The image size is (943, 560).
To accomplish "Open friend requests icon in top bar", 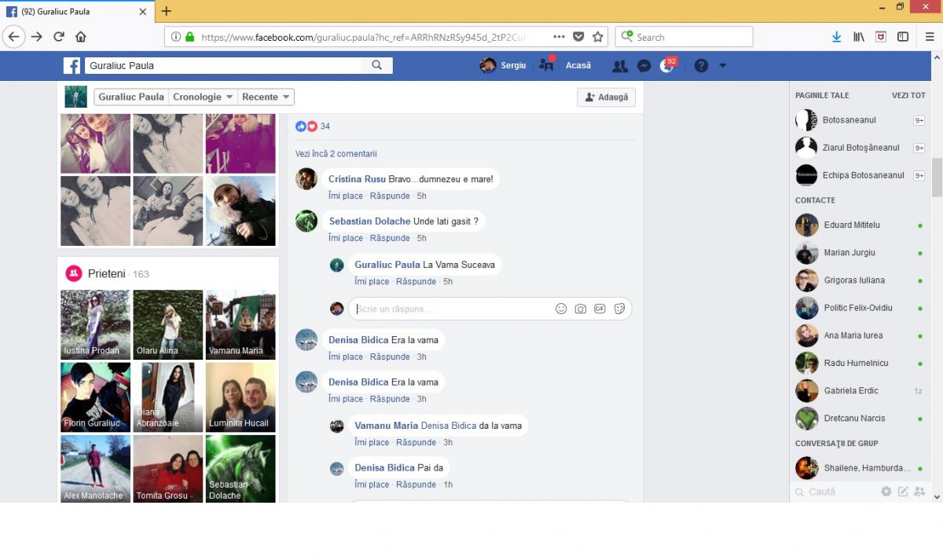I will click(620, 66).
